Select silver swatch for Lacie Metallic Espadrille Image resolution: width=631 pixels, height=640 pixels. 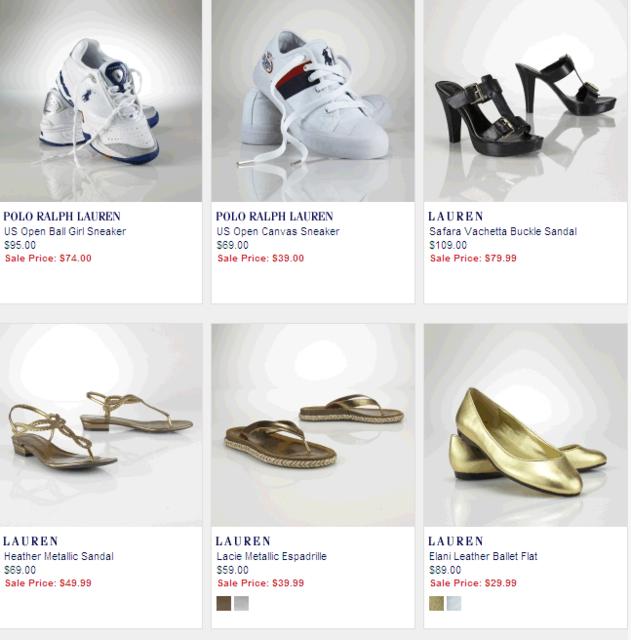[x=241, y=603]
